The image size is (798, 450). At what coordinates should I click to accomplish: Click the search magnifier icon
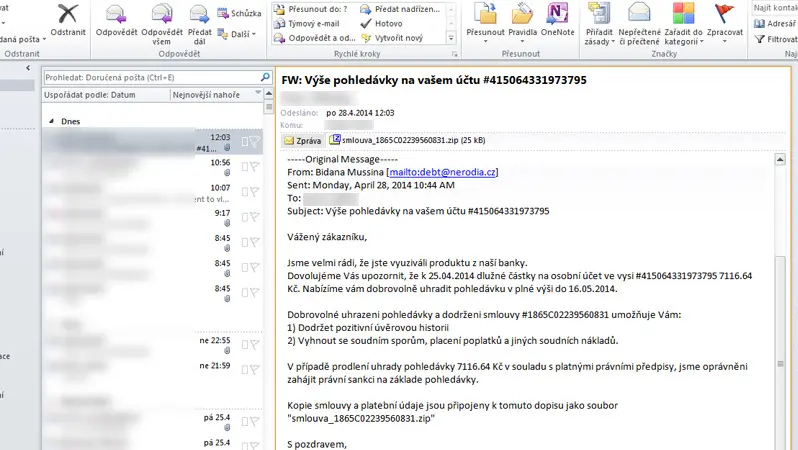(265, 77)
